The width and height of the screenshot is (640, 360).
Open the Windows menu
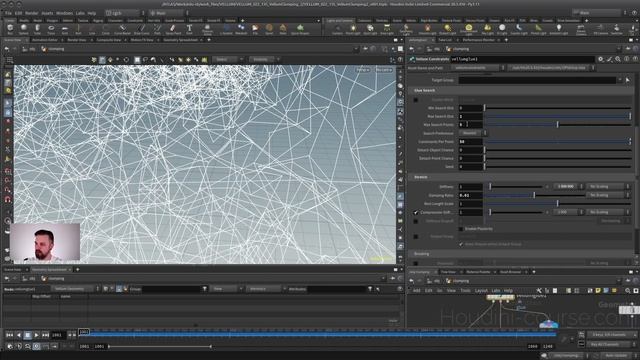pyautogui.click(x=64, y=13)
